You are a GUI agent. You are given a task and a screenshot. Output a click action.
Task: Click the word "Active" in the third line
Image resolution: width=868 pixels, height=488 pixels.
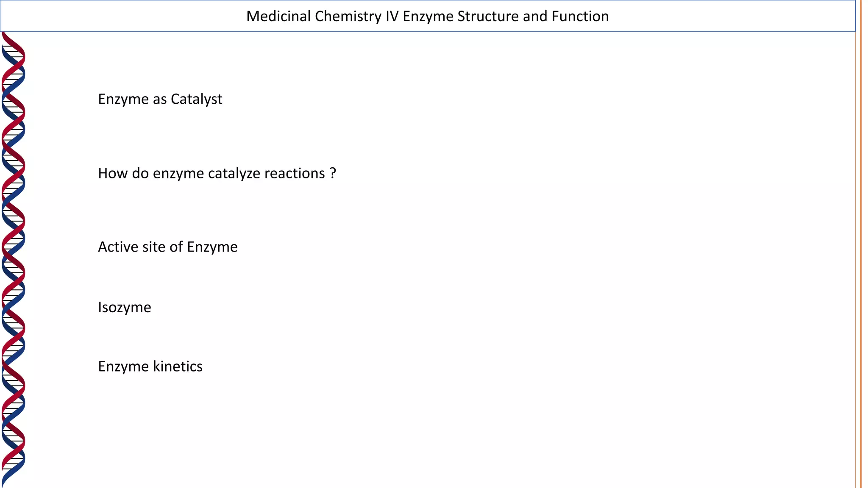point(117,247)
